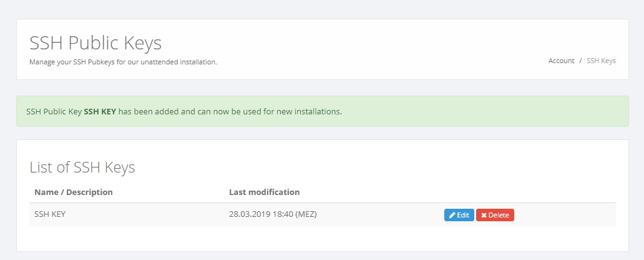Click 'new installations' text in the alert
This screenshot has width=644, height=260.
click(311, 112)
